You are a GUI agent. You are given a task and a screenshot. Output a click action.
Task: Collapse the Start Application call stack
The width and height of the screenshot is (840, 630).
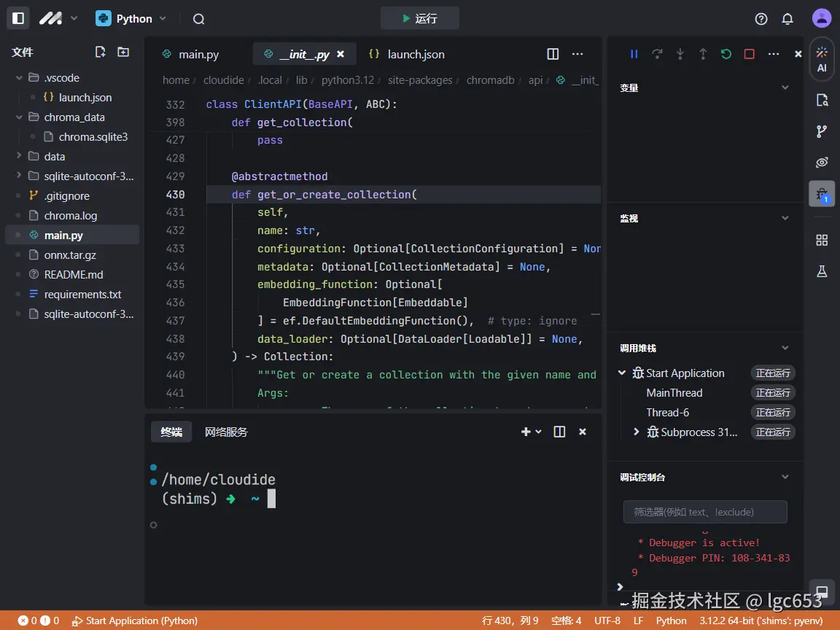(622, 373)
